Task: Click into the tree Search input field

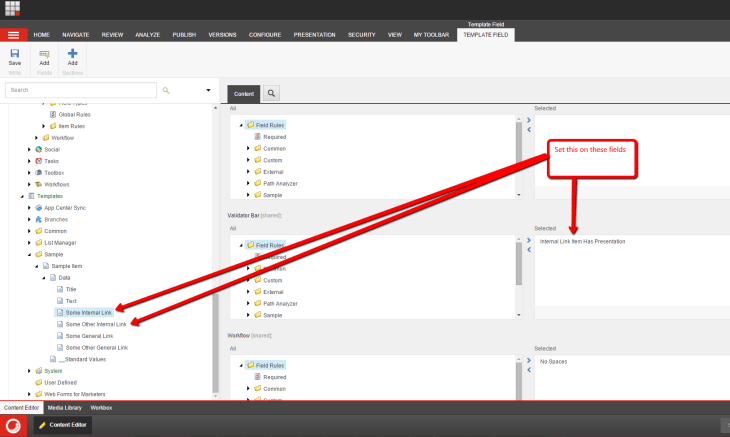Action: point(81,90)
